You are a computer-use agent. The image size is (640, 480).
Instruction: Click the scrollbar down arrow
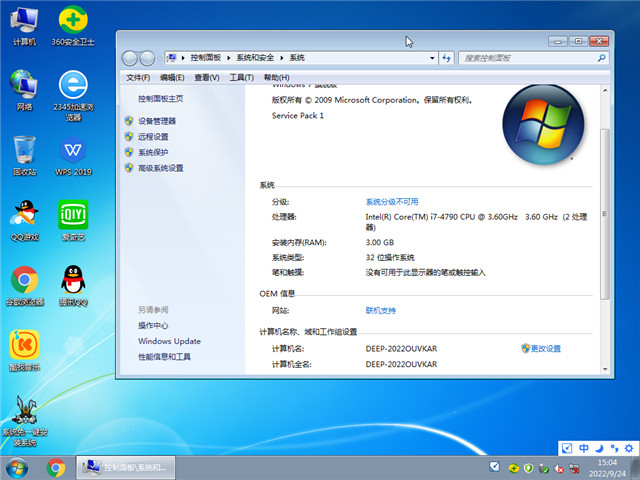point(605,369)
